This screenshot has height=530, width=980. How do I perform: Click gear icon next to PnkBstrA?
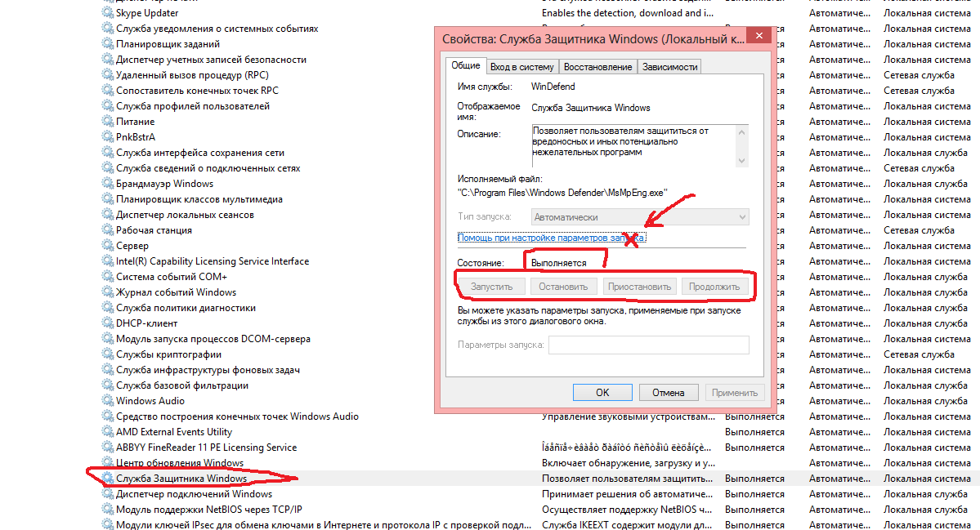(108, 137)
